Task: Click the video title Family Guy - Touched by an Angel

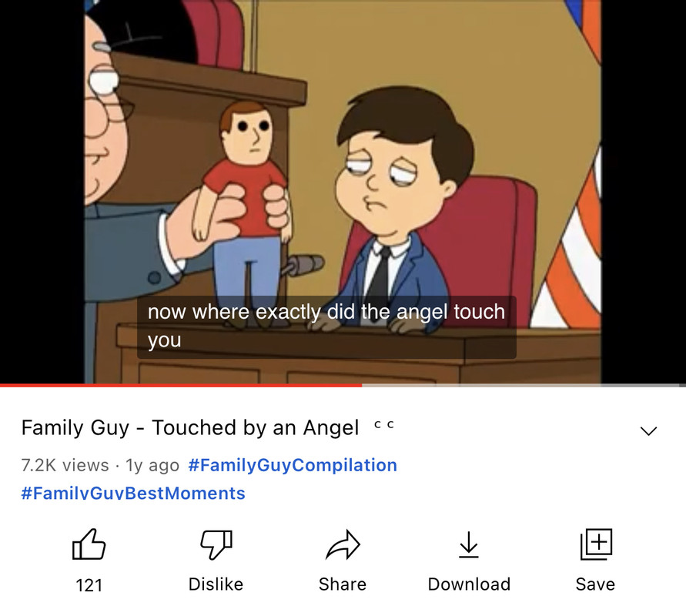Action: click(x=190, y=427)
